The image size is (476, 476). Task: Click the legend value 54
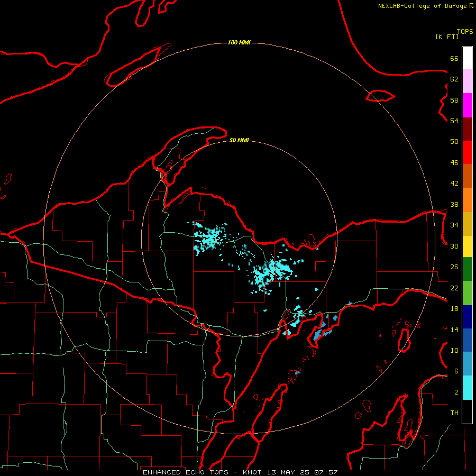pos(454,121)
